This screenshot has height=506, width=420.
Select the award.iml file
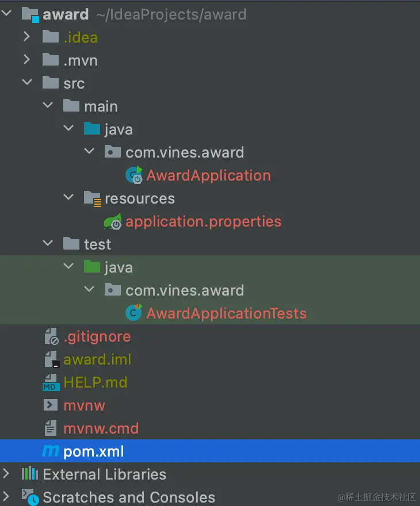[x=97, y=359]
